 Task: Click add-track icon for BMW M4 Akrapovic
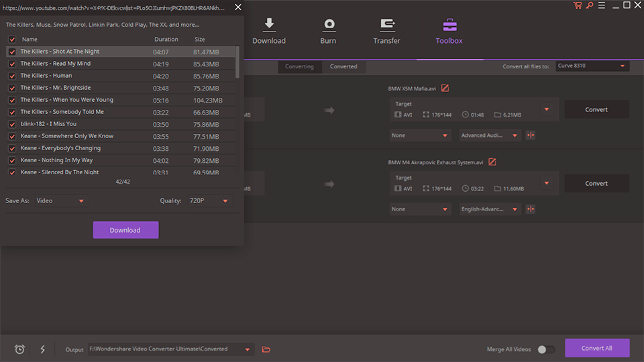click(x=531, y=209)
